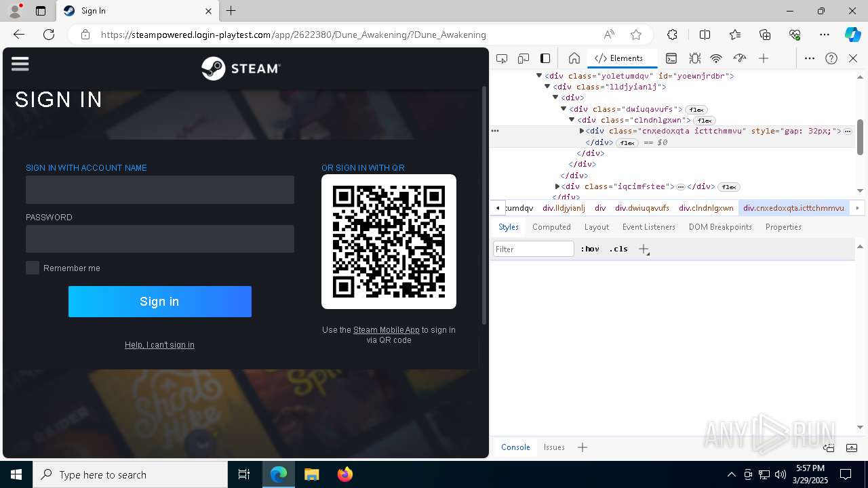This screenshot has width=868, height=488.
Task: Open the DevTools Welcome home tab
Action: [574, 58]
